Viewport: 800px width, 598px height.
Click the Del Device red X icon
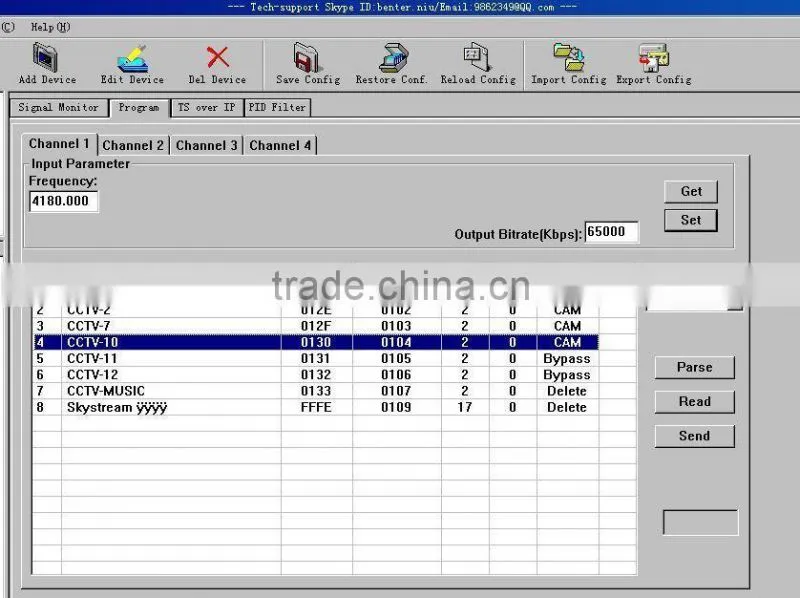(217, 57)
